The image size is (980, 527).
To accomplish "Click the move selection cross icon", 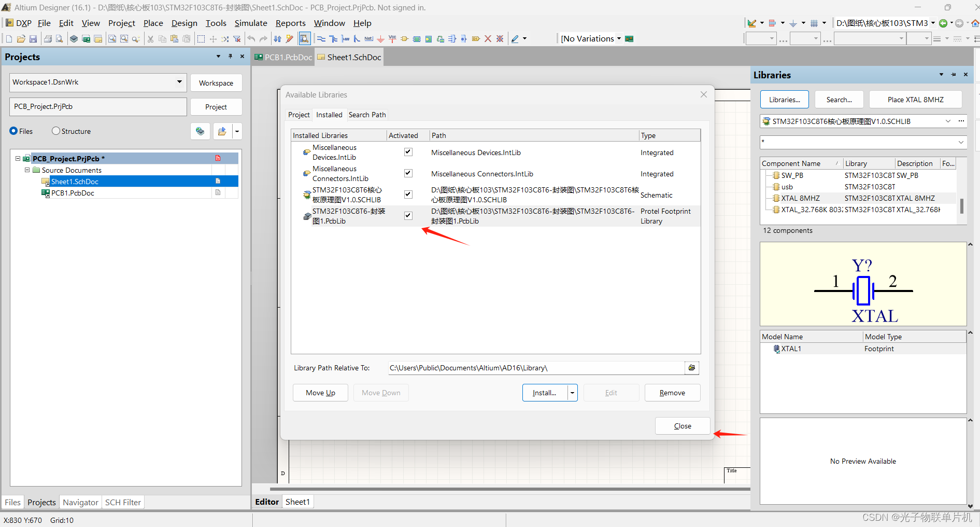I will pos(213,39).
